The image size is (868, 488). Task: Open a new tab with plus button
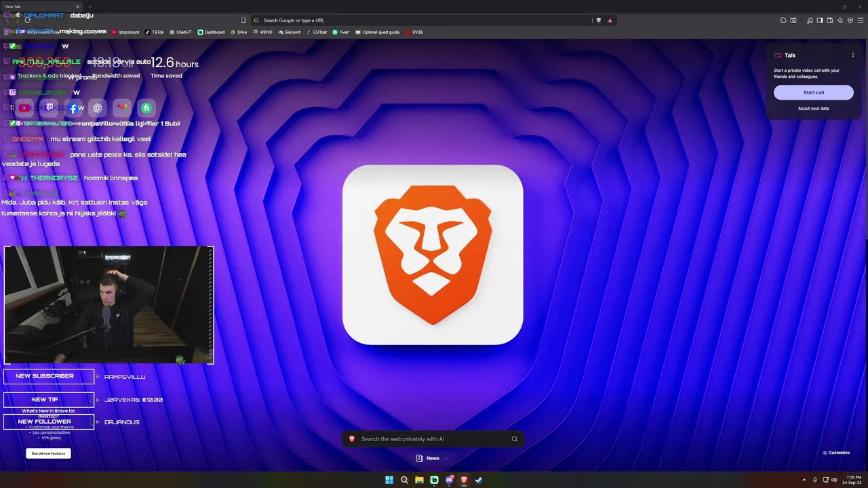tap(90, 7)
